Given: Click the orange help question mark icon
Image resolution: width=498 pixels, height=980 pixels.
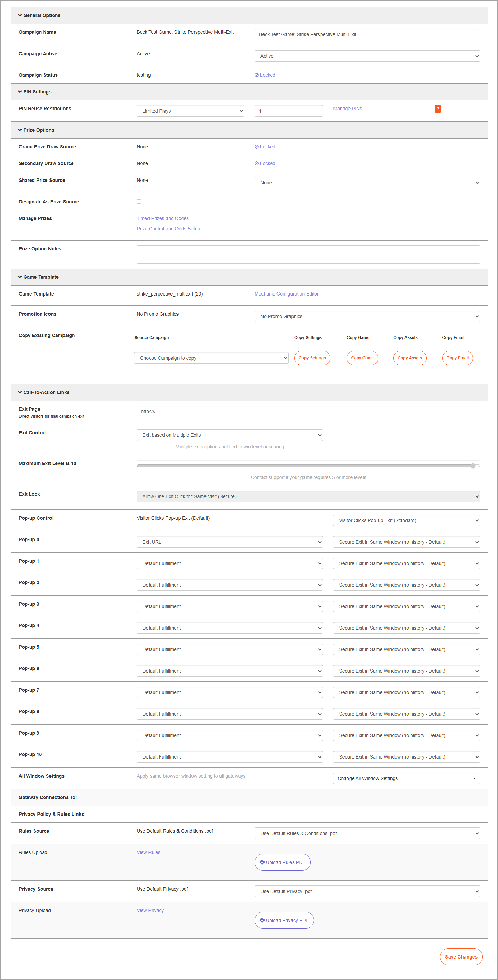Looking at the screenshot, I should (438, 109).
